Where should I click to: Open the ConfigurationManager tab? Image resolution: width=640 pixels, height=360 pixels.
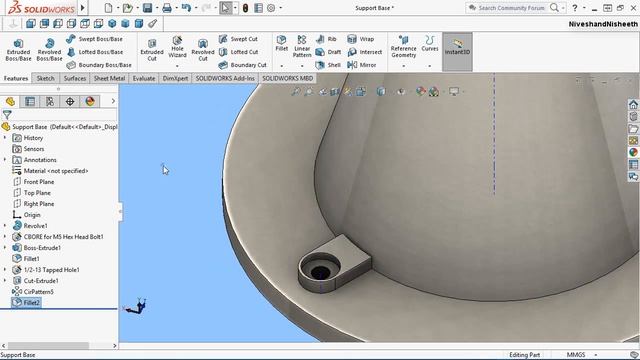tap(50, 101)
